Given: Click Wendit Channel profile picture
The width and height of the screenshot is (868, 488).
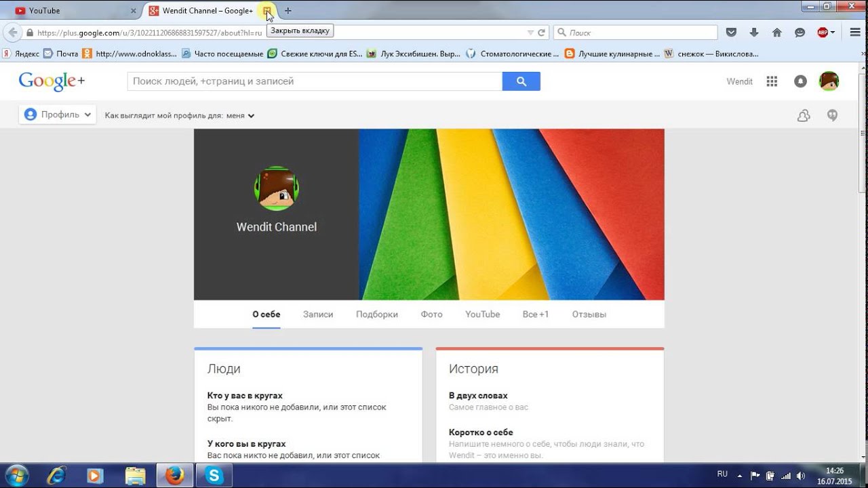Looking at the screenshot, I should coord(277,188).
